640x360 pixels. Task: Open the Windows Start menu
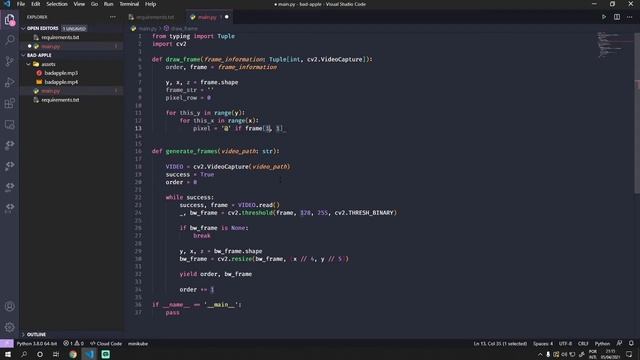pyautogui.click(x=8, y=354)
